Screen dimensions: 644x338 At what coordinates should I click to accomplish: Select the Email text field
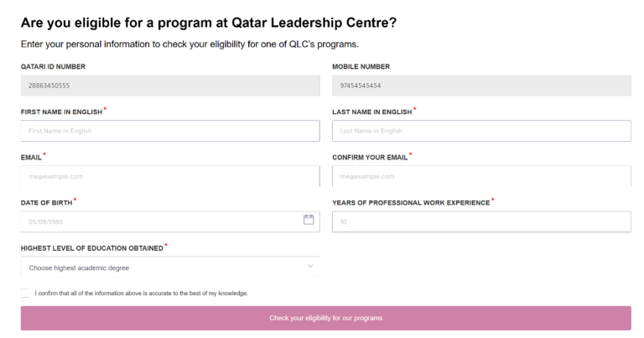tap(169, 176)
